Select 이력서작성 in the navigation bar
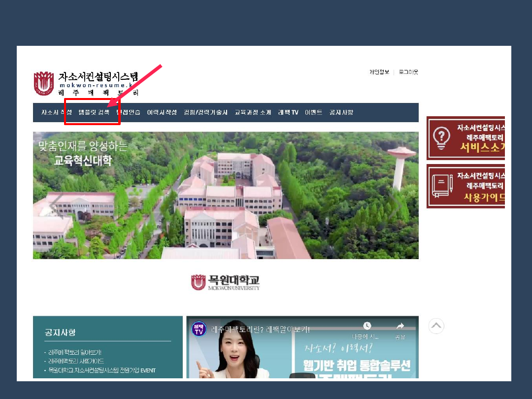Viewport: 532px width, 399px height. point(162,112)
